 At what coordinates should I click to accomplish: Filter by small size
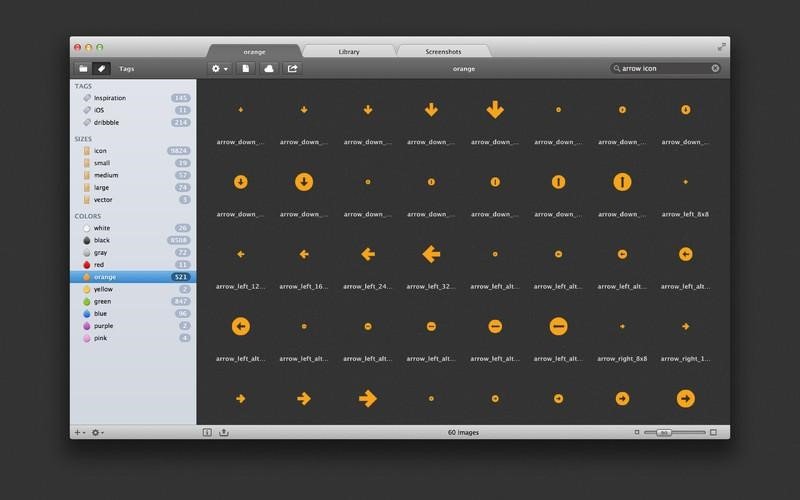point(133,163)
